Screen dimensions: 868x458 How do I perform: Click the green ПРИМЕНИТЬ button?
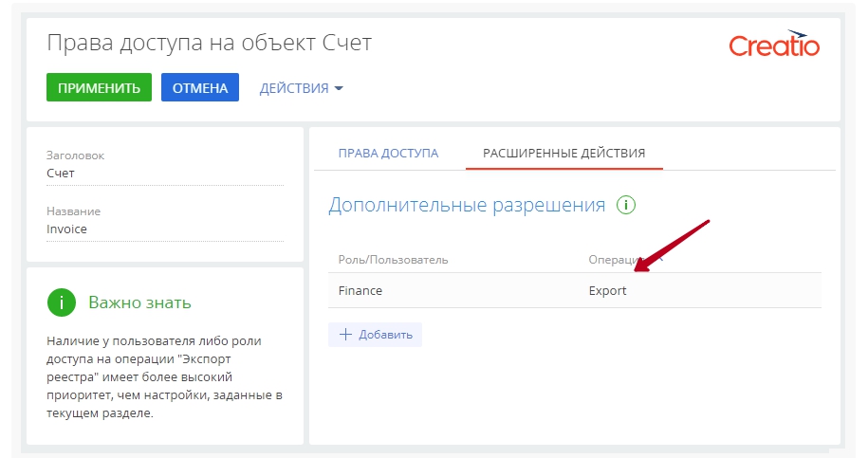(x=99, y=88)
